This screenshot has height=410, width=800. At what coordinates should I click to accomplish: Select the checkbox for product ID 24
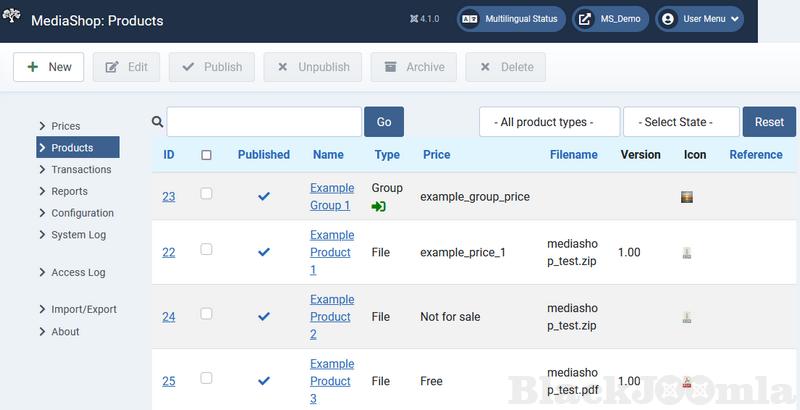(x=206, y=314)
